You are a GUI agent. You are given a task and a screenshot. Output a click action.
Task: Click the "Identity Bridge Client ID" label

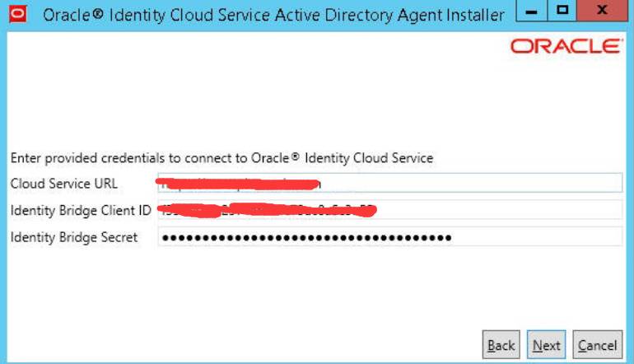click(81, 210)
